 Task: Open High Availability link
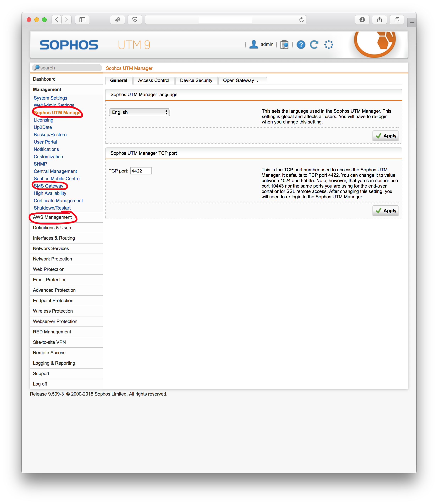tap(50, 193)
